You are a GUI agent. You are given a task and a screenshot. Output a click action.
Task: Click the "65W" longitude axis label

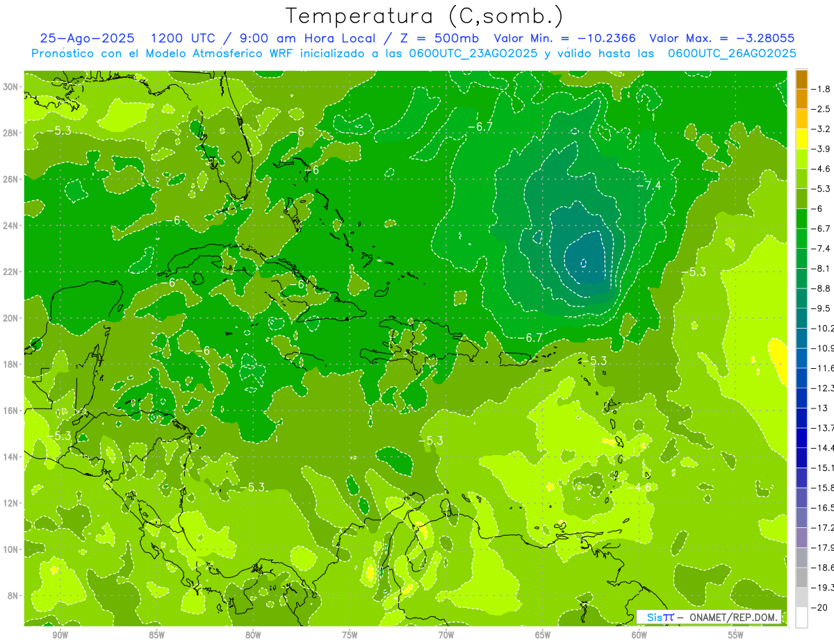(x=543, y=634)
